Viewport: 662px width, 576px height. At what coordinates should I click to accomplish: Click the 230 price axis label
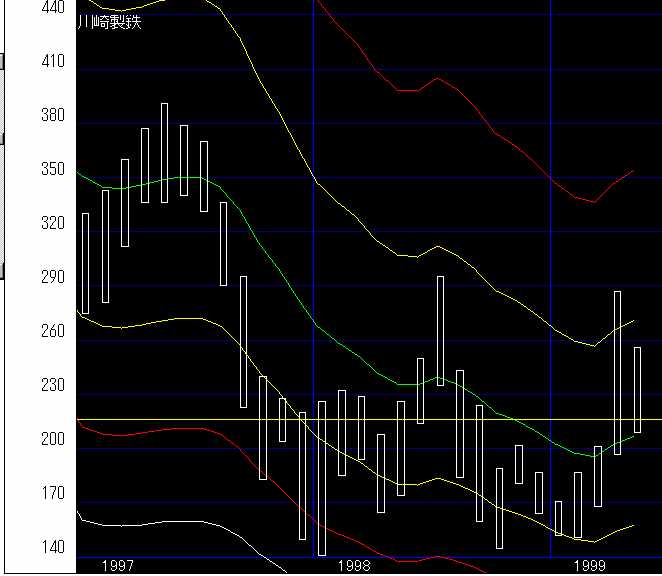(52, 385)
